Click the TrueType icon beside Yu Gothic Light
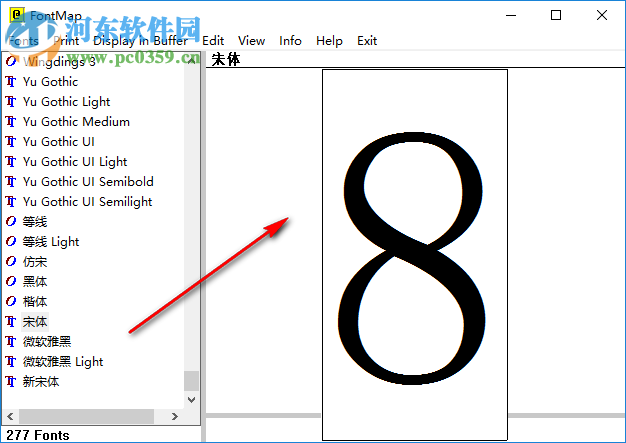This screenshot has height=443, width=626. click(x=11, y=101)
